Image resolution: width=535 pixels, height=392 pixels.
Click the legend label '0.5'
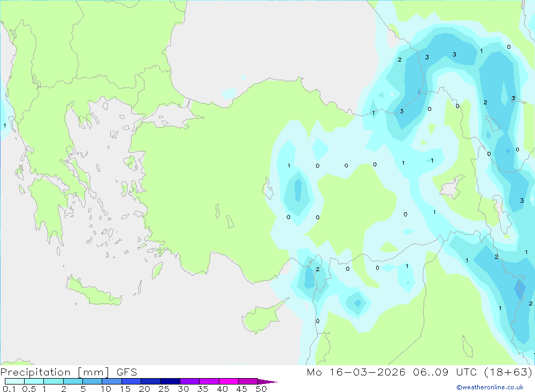coord(29,389)
